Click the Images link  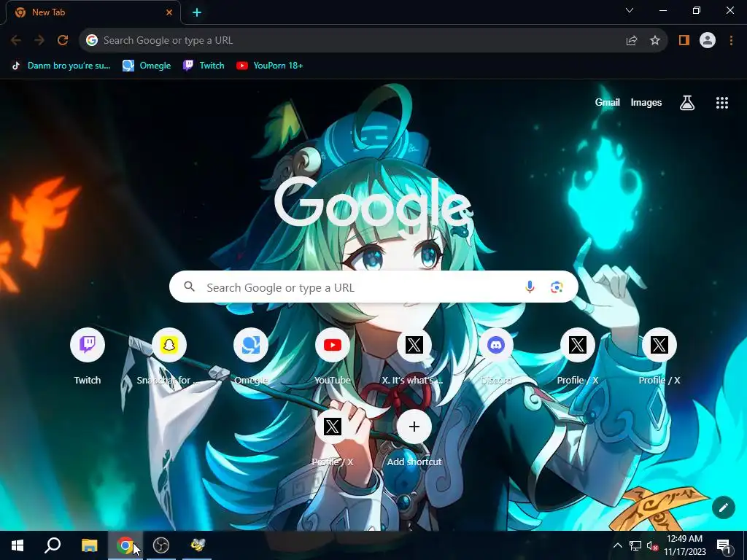(646, 102)
